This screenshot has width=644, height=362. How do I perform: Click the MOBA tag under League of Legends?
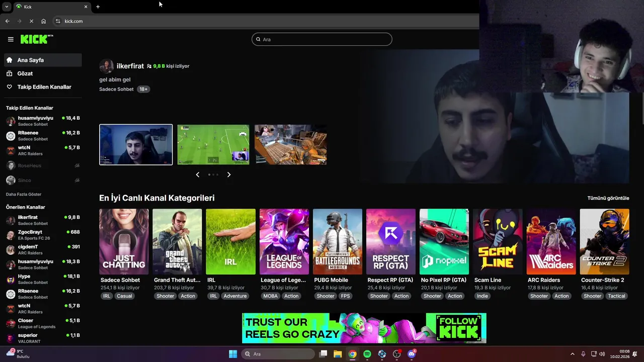click(x=270, y=296)
